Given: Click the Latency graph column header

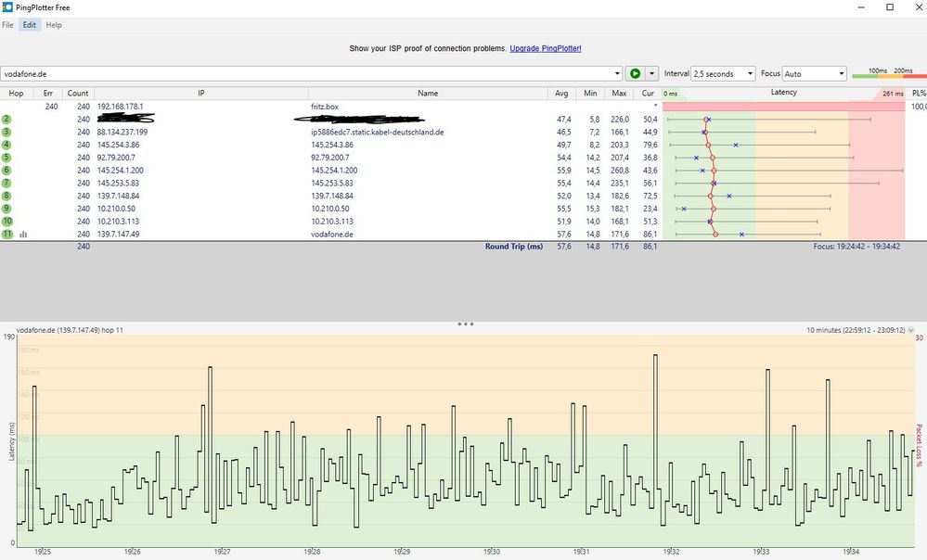Looking at the screenshot, I should (784, 93).
